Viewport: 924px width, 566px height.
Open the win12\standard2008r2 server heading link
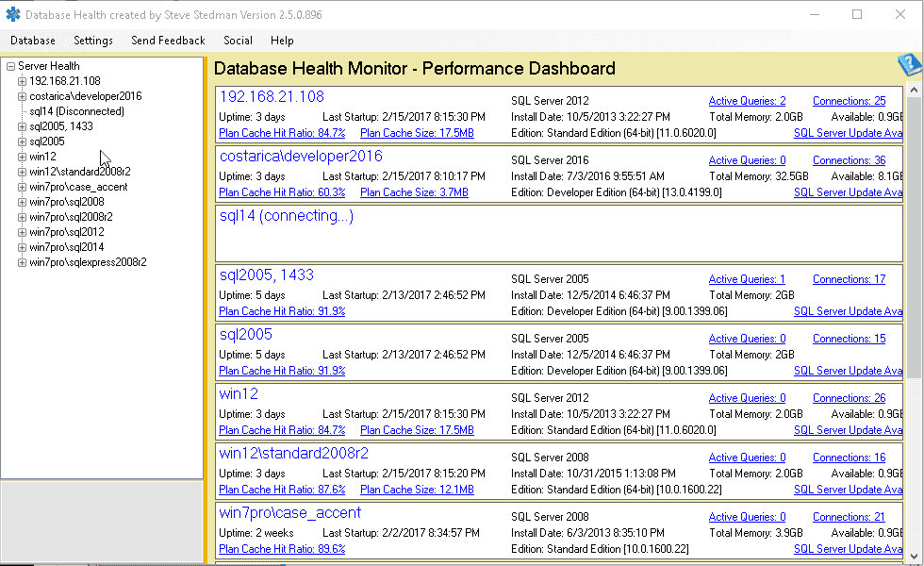[x=293, y=453]
